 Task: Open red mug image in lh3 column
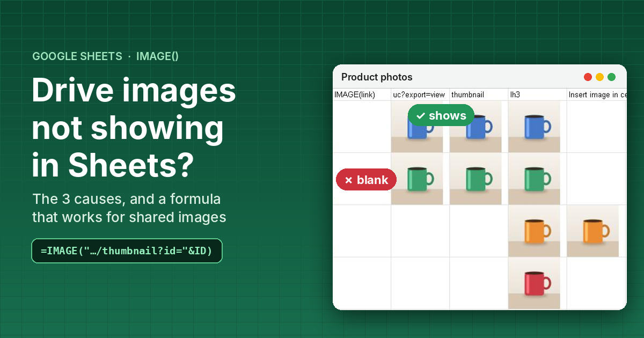coord(534,283)
